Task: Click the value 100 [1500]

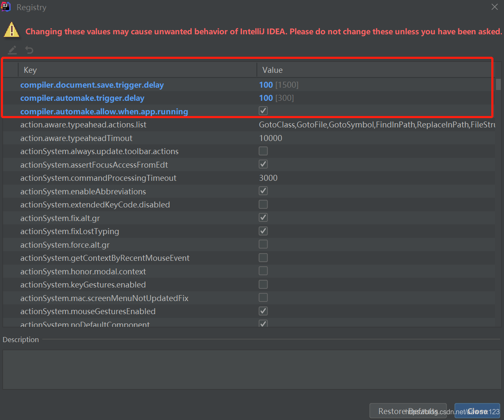Action: coord(279,85)
